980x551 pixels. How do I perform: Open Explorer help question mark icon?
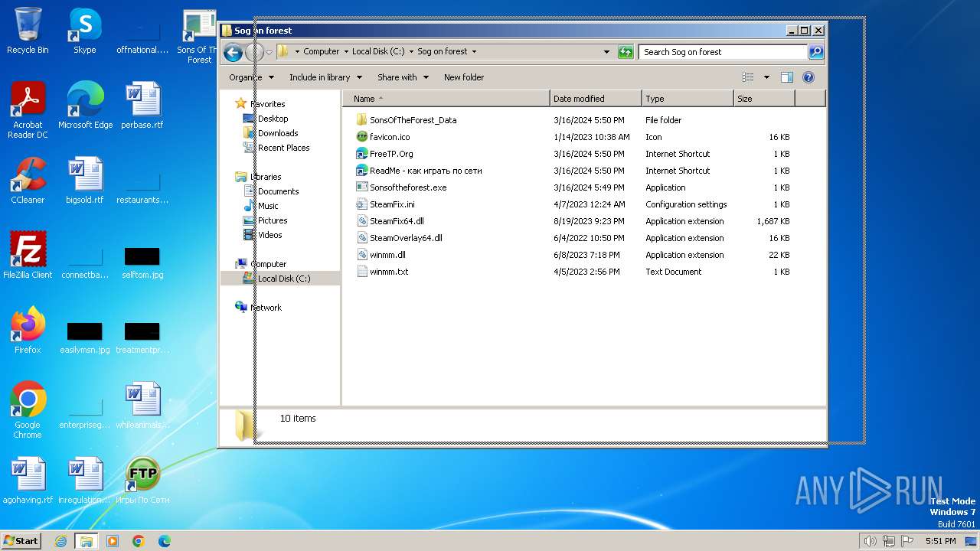808,77
